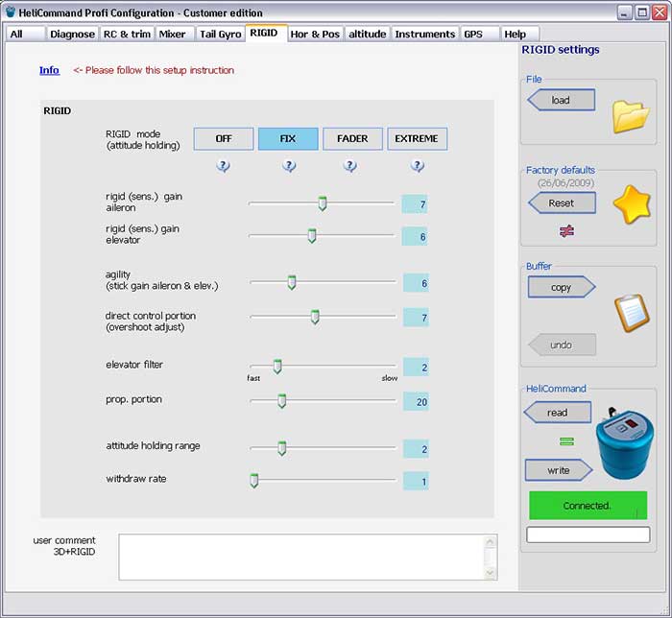This screenshot has height=618, width=672.
Task: Open the Hor & Pos tab
Action: click(315, 34)
